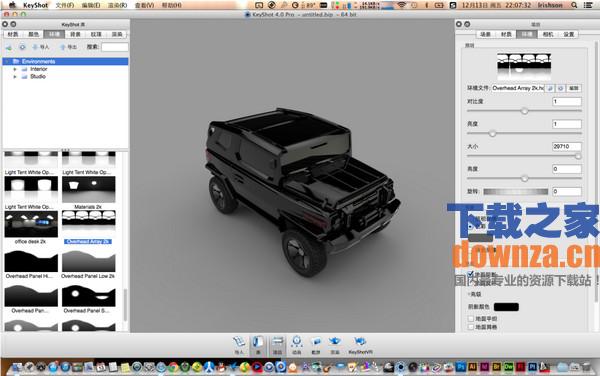600x376 pixels.
Task: Click the green arrow icon in library toolbar
Action: click(9, 47)
